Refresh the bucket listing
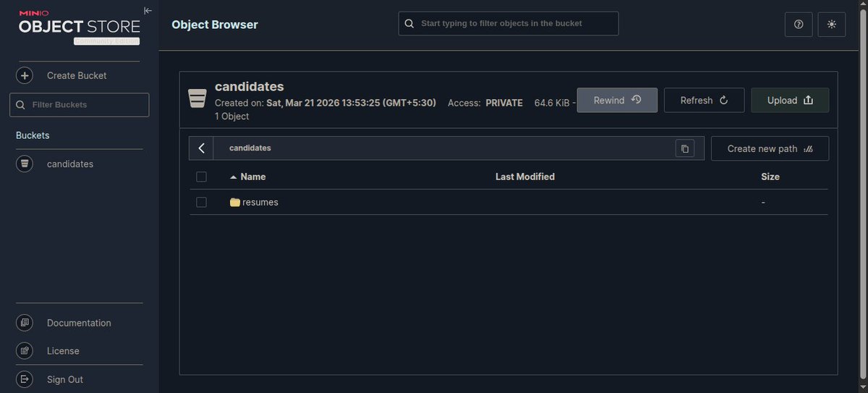 tap(704, 101)
